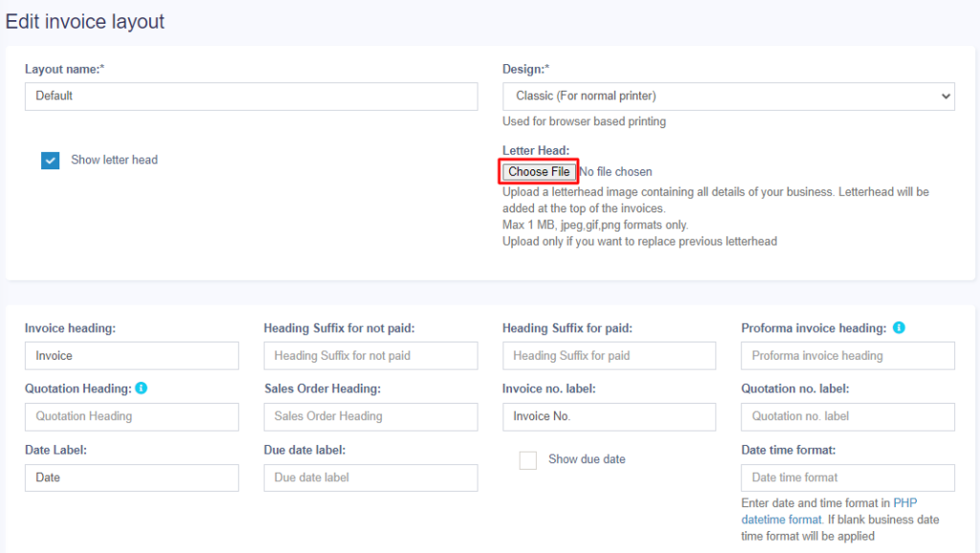The height and width of the screenshot is (553, 980).
Task: Enable the Show due date checkbox
Action: pos(528,460)
